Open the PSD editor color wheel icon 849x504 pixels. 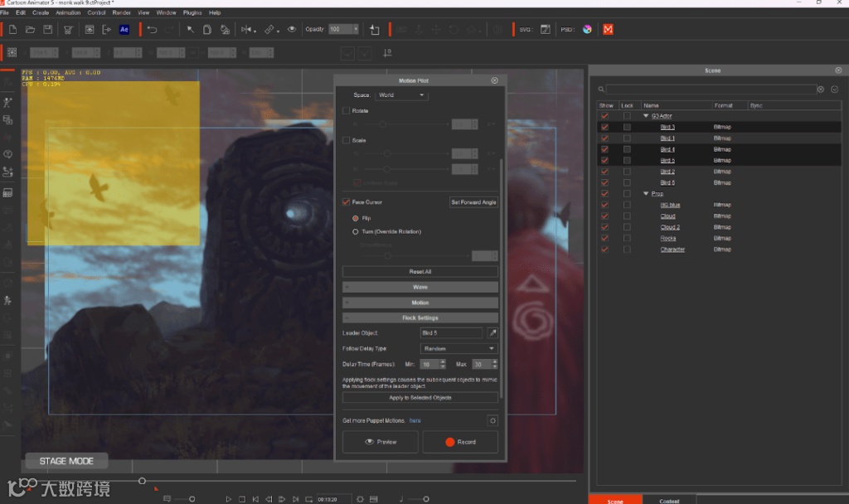587,30
